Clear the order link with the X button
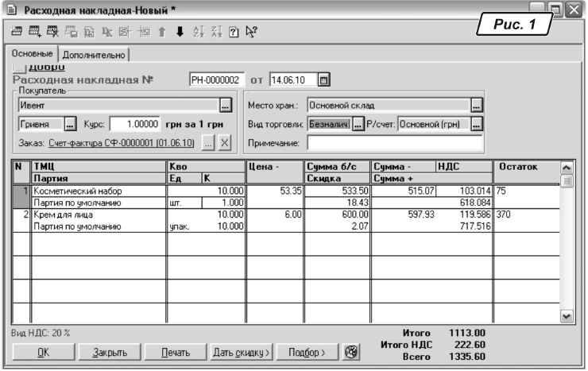The image size is (588, 371). 224,143
